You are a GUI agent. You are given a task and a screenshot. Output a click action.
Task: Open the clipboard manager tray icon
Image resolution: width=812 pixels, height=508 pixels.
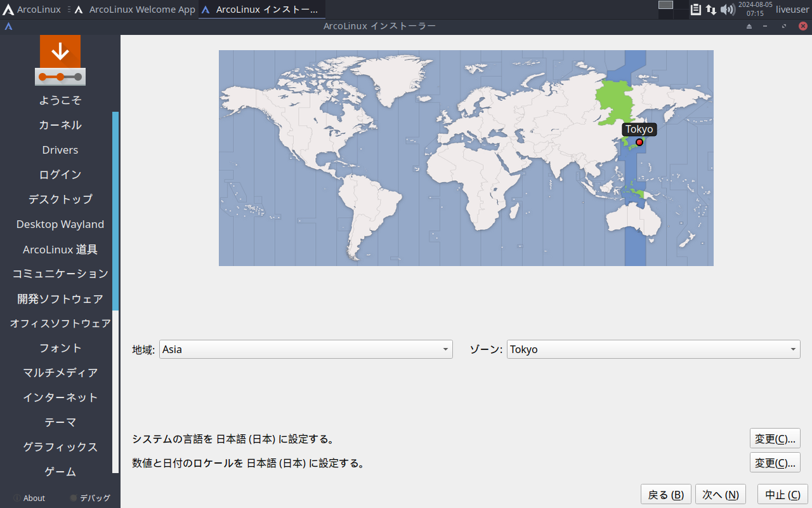pos(696,10)
